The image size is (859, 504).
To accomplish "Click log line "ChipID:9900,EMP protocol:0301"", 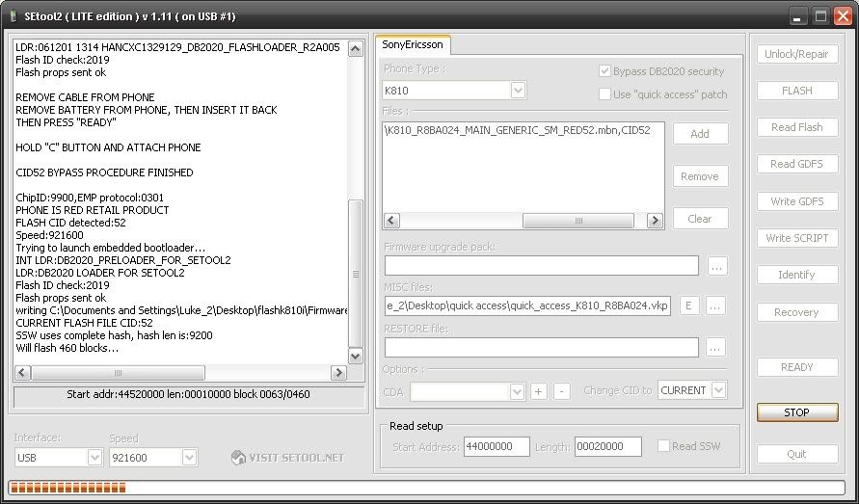I will click(90, 198).
